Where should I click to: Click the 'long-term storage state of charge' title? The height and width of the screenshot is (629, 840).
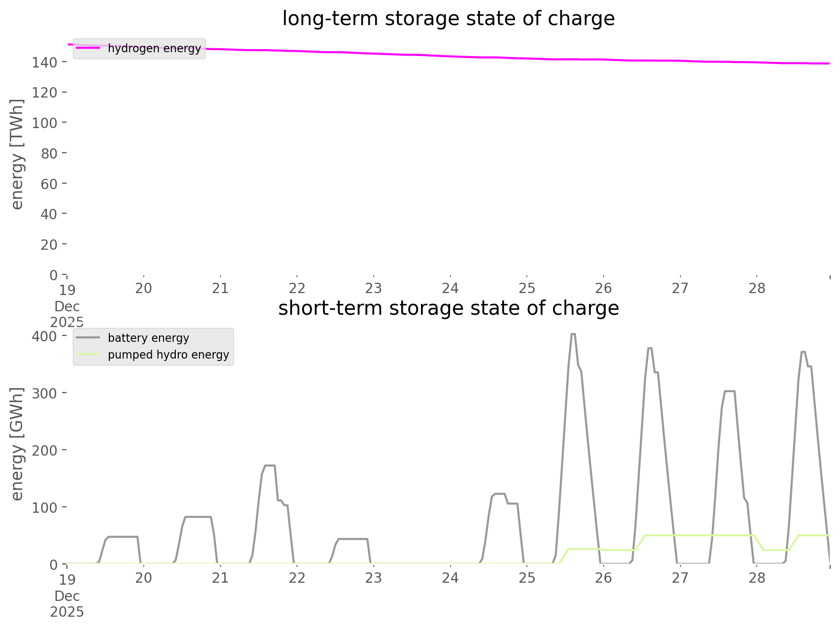pos(448,19)
